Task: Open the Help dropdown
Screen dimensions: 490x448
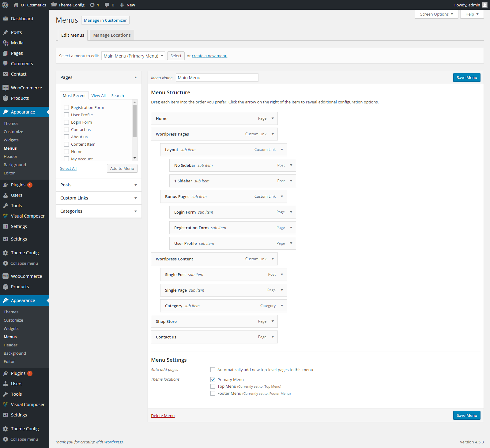Action: tap(472, 14)
